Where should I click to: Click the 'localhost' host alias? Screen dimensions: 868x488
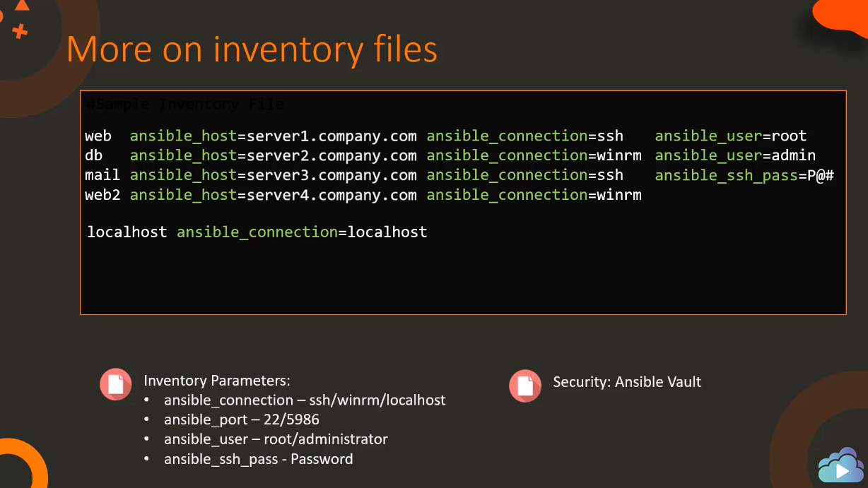pos(127,232)
